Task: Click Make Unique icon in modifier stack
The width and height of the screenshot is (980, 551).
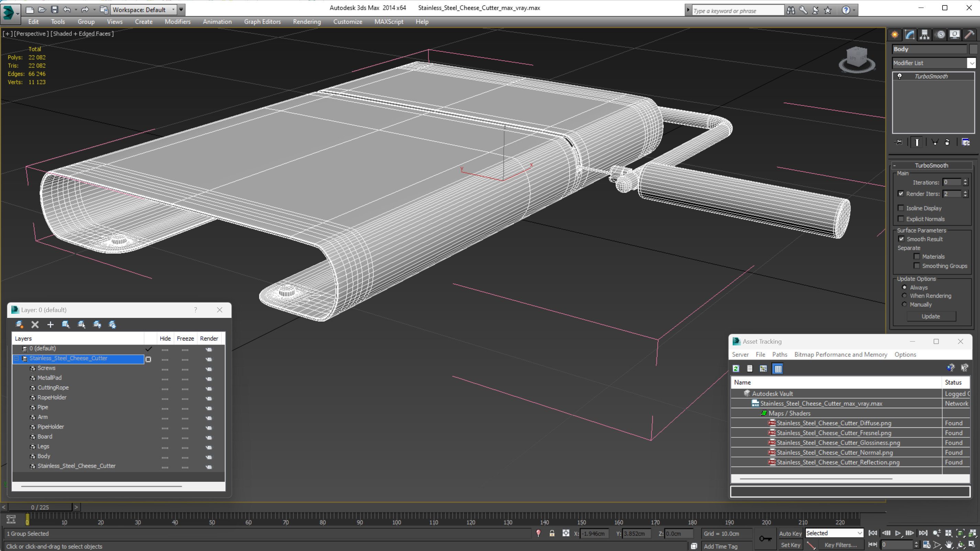Action: click(935, 142)
